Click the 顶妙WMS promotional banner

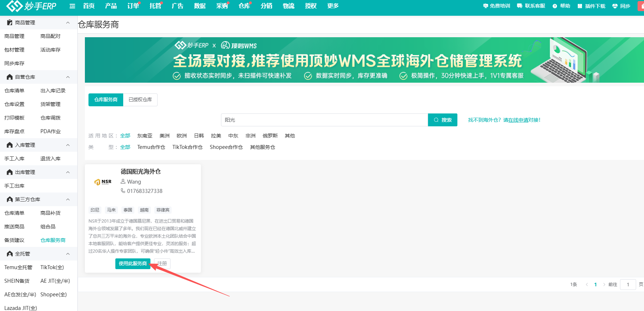pos(364,60)
